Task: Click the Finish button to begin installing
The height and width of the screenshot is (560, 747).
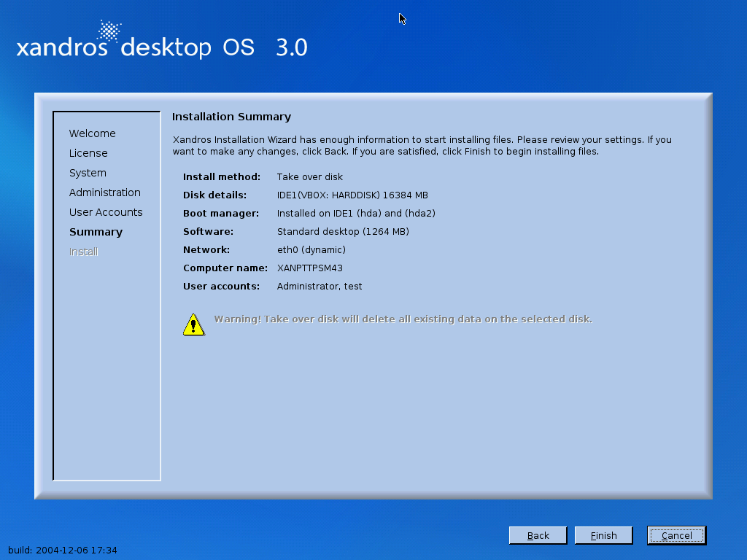Action: coord(603,535)
